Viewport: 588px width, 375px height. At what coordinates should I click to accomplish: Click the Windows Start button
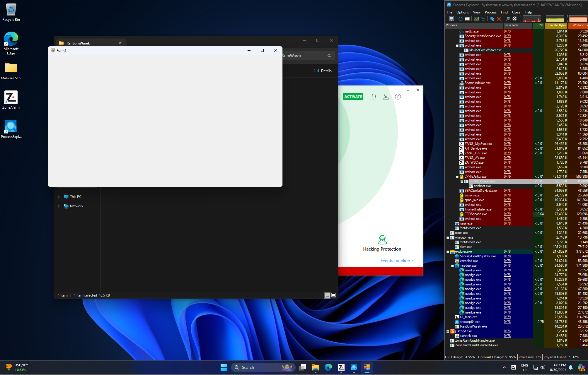coord(224,367)
